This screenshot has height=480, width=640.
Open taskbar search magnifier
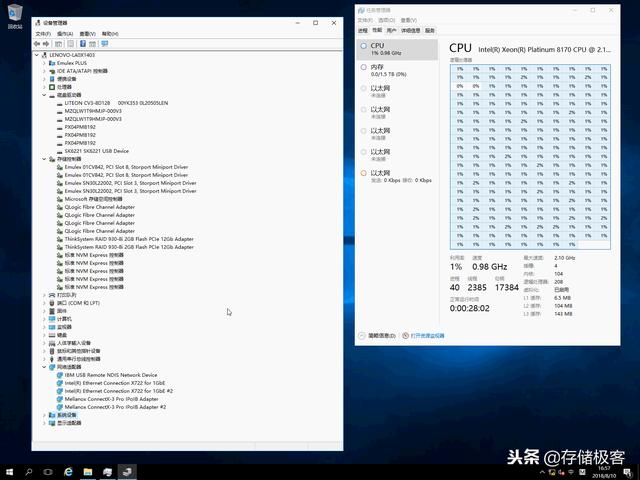[29, 472]
